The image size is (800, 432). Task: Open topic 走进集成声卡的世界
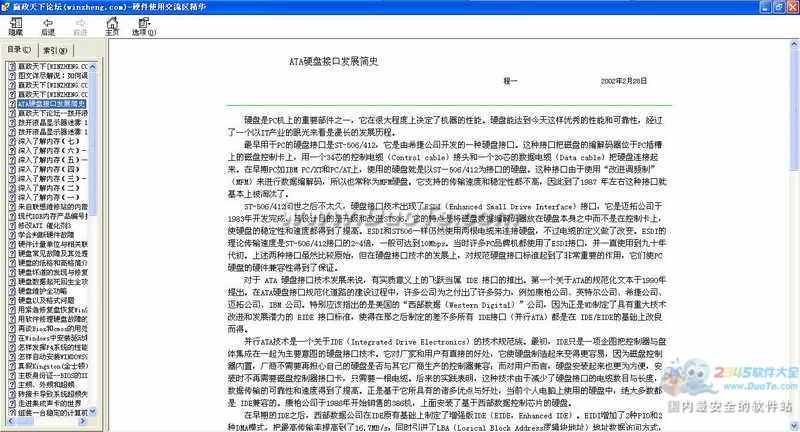tap(49, 403)
